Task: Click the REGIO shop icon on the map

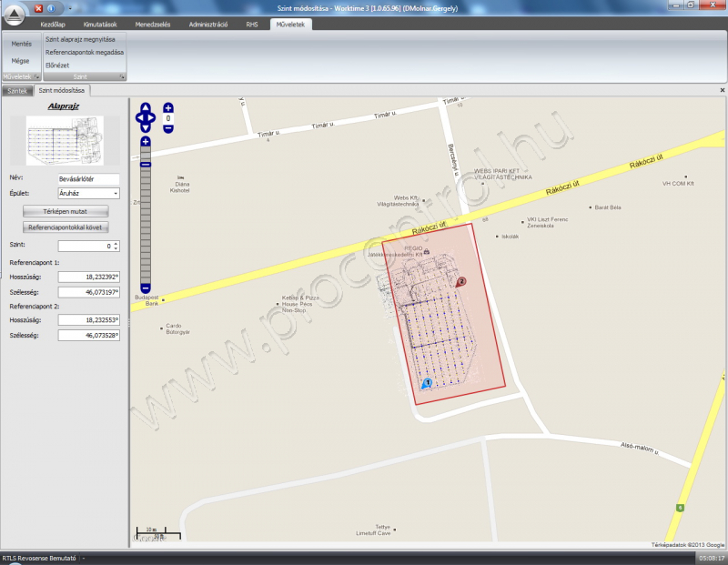Action: pos(426,252)
